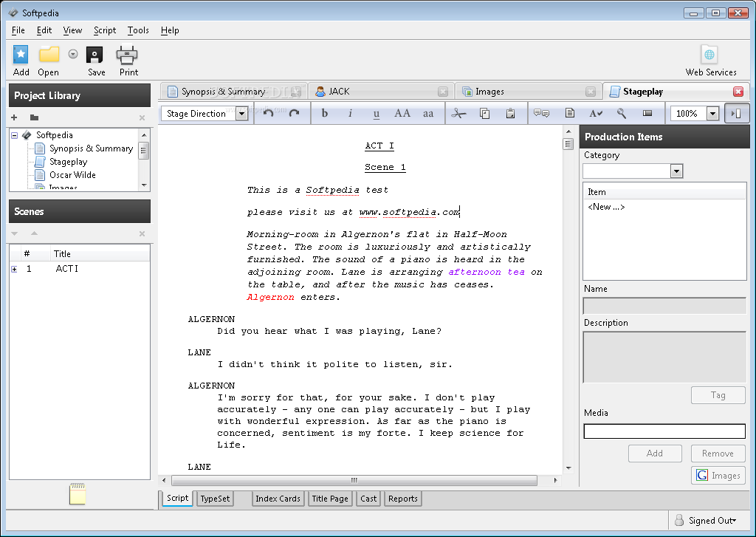Copy the selection
756x537 pixels.
pyautogui.click(x=484, y=113)
